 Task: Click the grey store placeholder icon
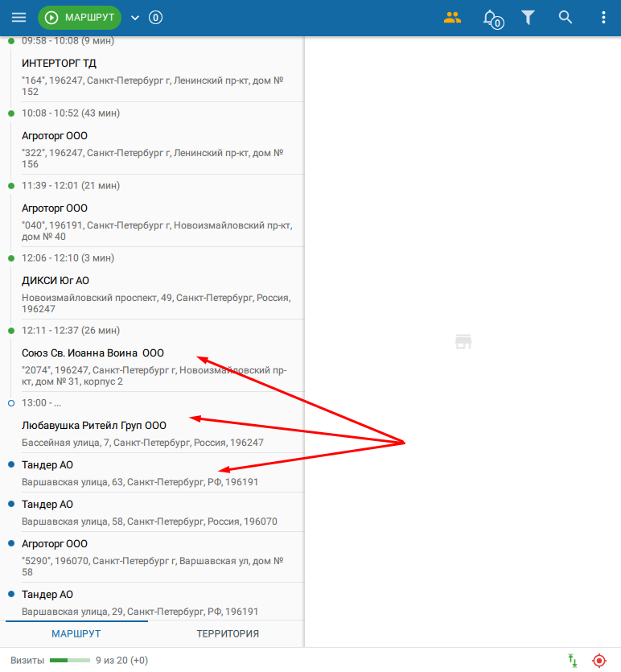463,341
